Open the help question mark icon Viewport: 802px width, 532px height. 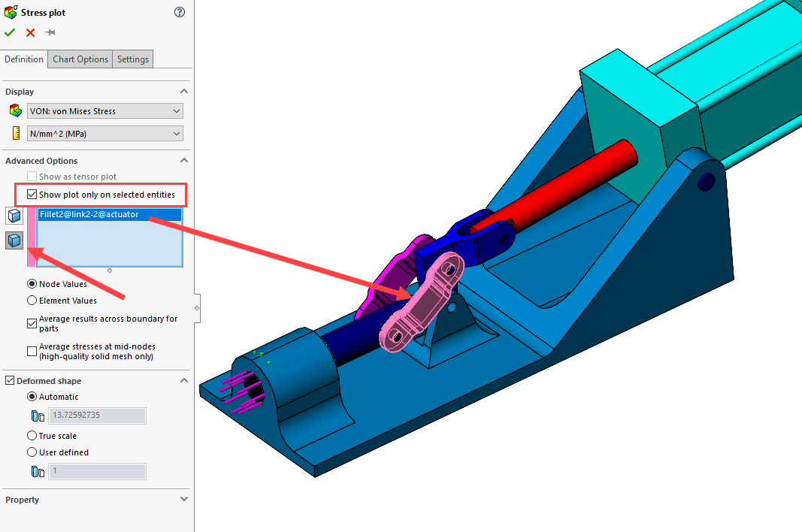(x=179, y=12)
